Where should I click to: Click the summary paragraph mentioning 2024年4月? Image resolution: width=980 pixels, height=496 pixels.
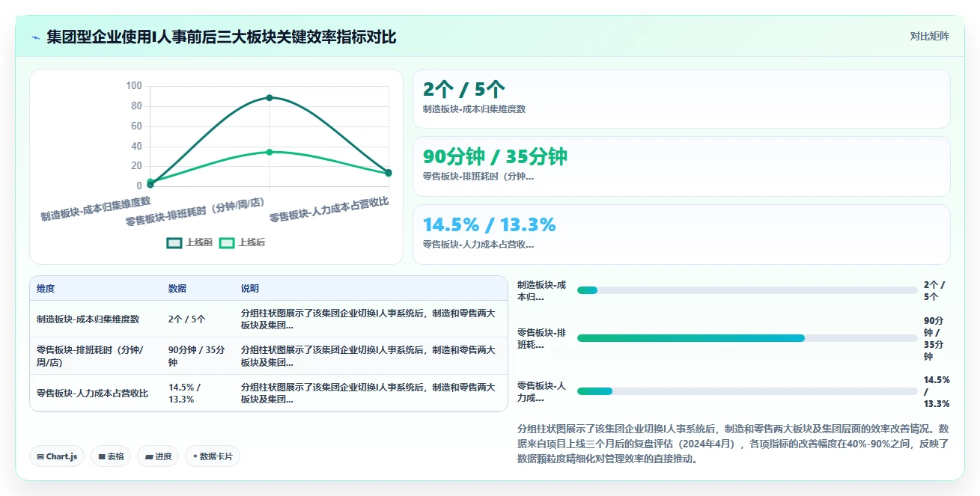[x=733, y=444]
